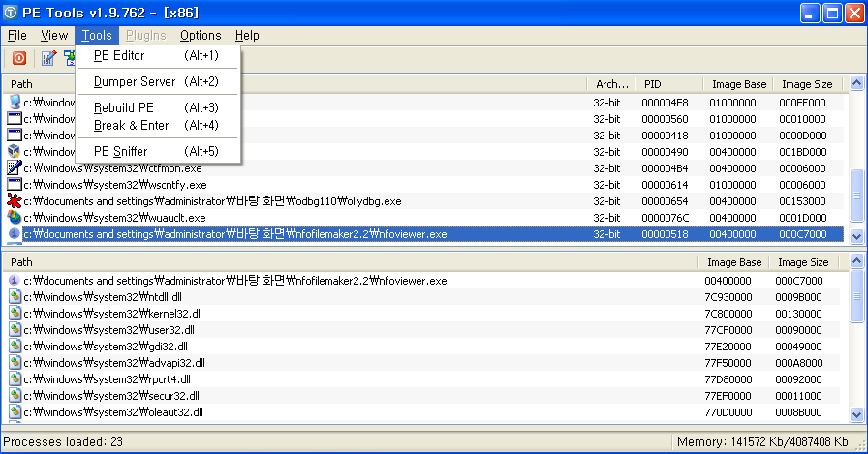Click the ctfmon.exe pen icon

point(14,168)
